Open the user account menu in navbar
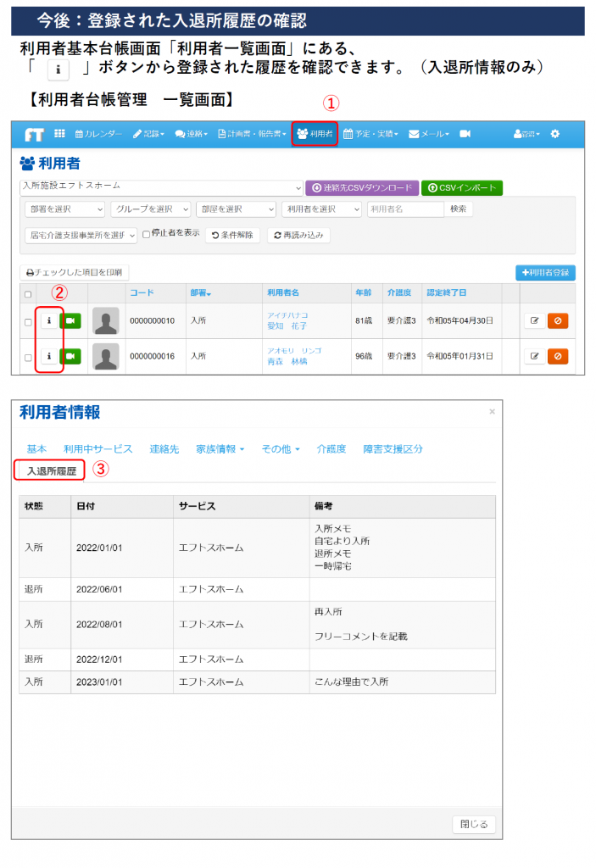 click(526, 134)
